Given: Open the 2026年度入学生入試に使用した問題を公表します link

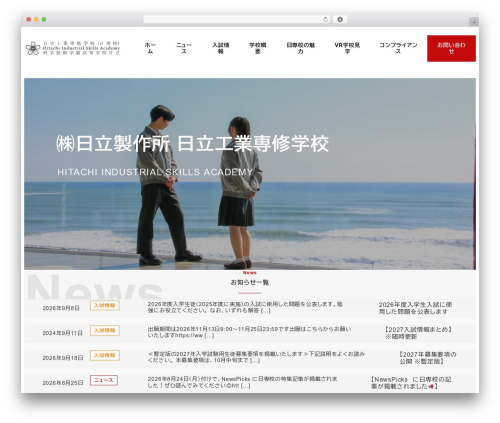Looking at the screenshot, I should click(x=415, y=308).
